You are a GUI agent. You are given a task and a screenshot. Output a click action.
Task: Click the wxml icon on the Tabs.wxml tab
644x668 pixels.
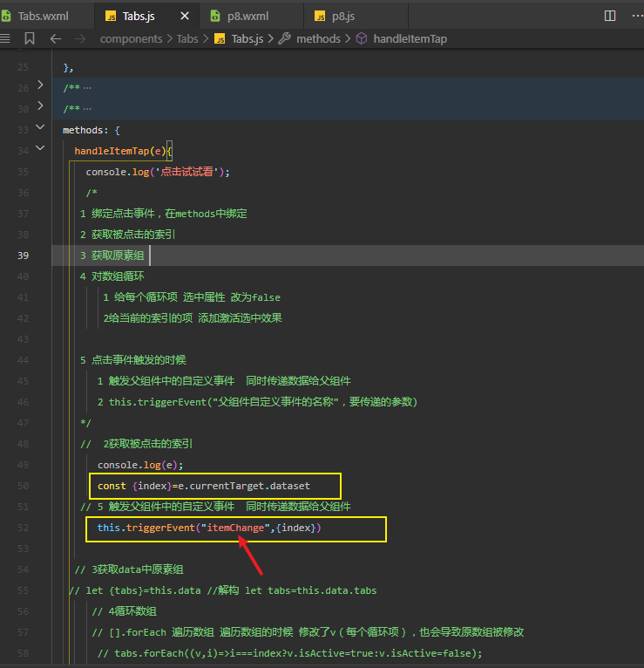click(6, 17)
